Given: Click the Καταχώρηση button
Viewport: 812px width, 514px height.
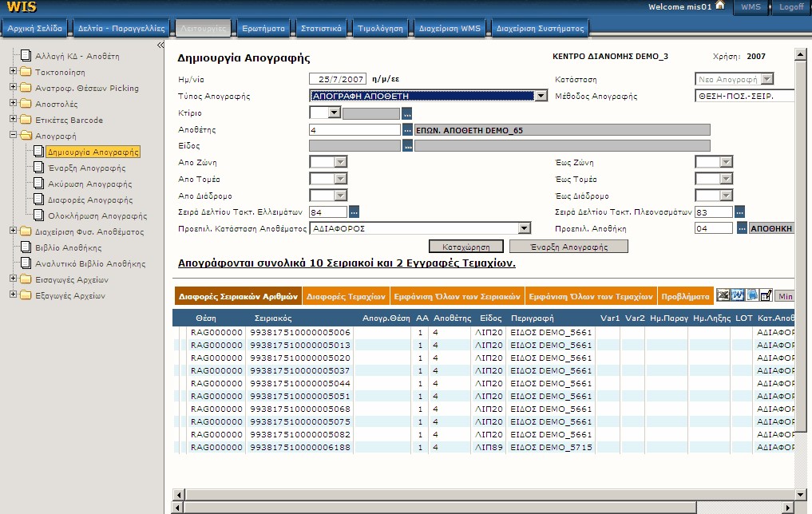Looking at the screenshot, I should [466, 247].
